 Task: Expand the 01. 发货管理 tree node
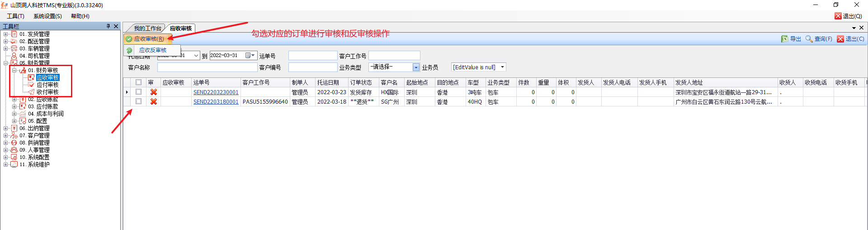coord(5,34)
